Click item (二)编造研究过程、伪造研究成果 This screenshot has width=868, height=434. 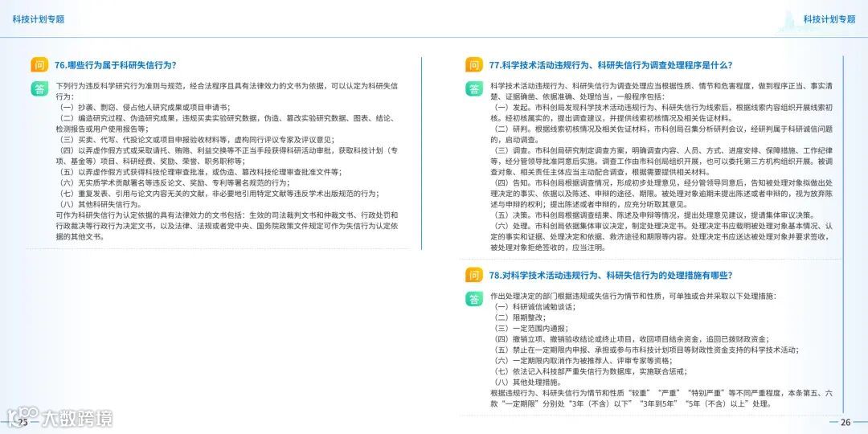pos(225,123)
